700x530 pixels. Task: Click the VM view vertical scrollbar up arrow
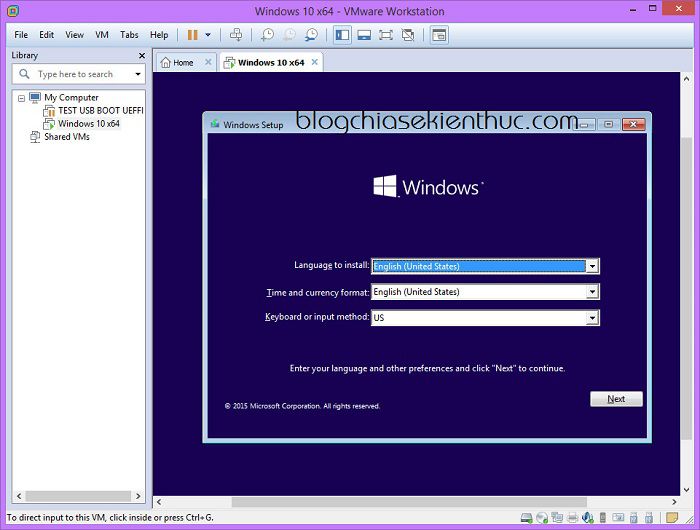click(x=686, y=79)
